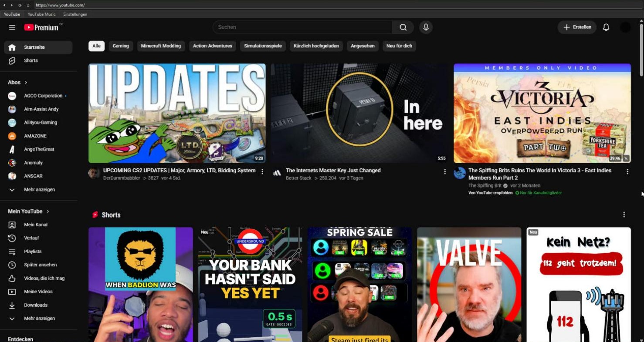The height and width of the screenshot is (342, 644).
Task: Play the Victoria 3 East Indies thumbnail
Action: click(x=542, y=113)
